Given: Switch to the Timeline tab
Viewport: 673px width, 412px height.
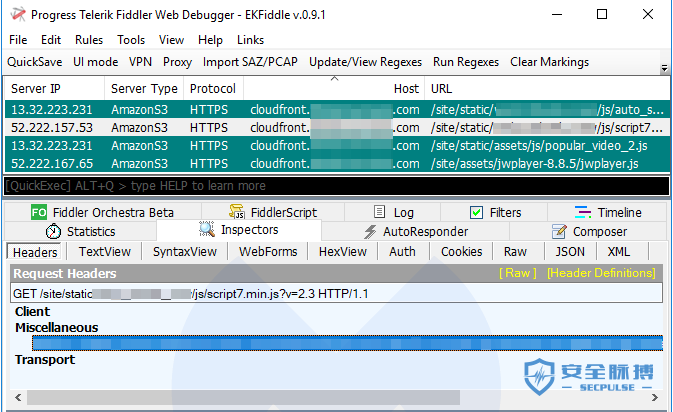Looking at the screenshot, I should [x=608, y=212].
